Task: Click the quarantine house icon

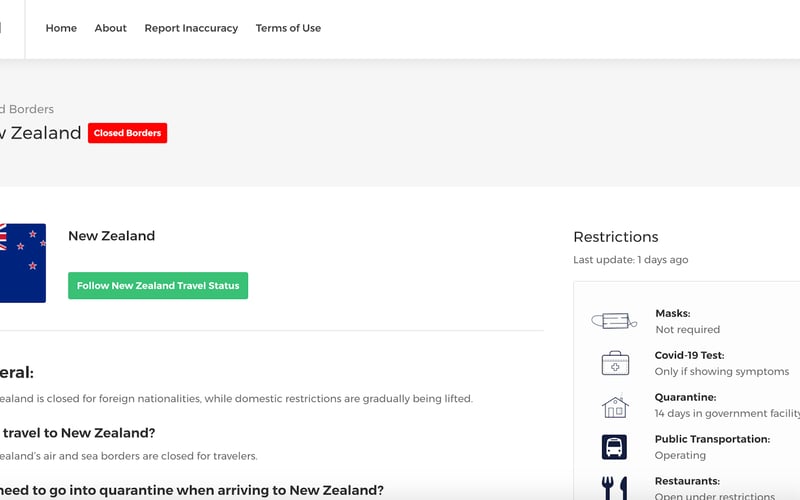Action: pyautogui.click(x=615, y=406)
